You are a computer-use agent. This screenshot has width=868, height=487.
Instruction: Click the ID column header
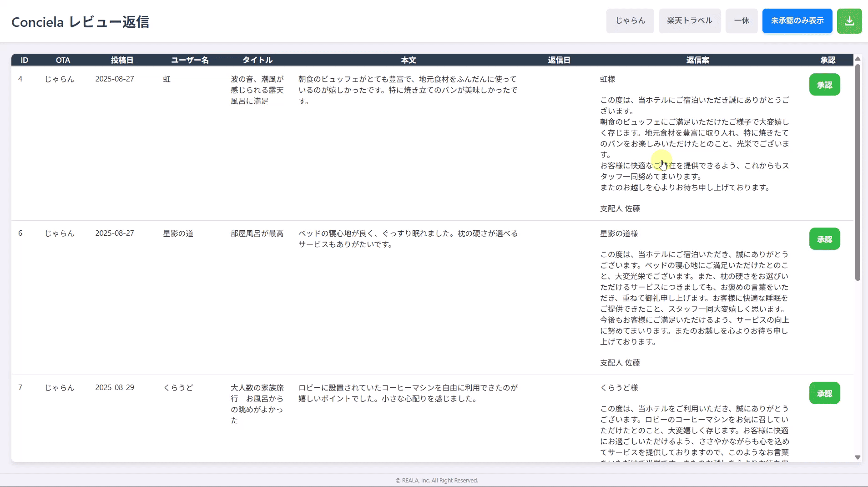pos(24,60)
